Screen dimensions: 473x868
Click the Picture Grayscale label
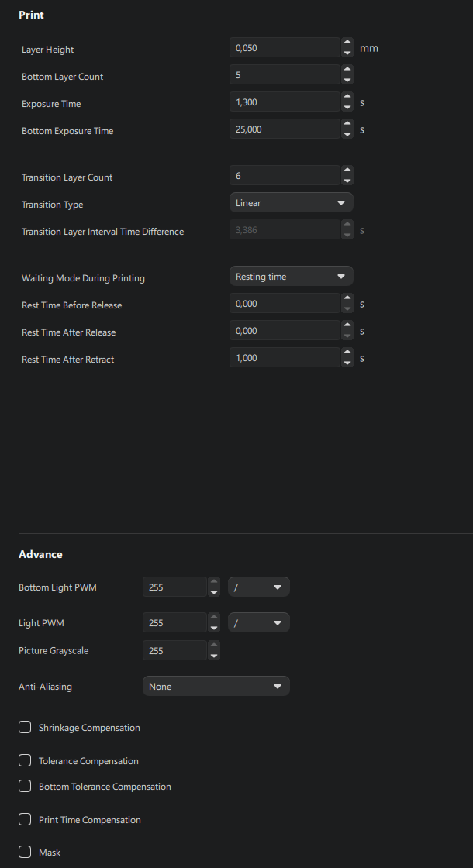54,650
